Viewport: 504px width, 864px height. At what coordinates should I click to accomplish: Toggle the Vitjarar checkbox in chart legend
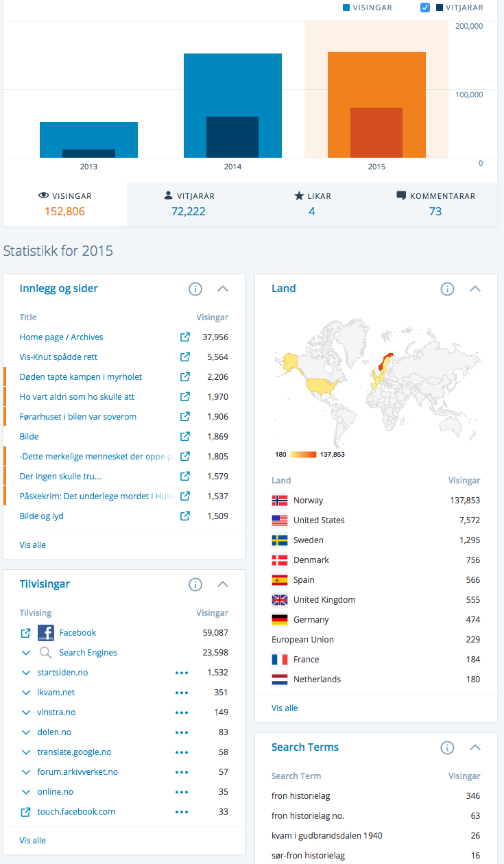point(425,8)
